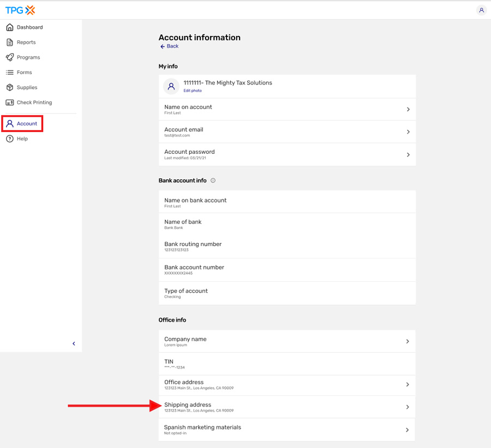Click the Edit photo link
This screenshot has width=491, height=448.
pos(193,90)
